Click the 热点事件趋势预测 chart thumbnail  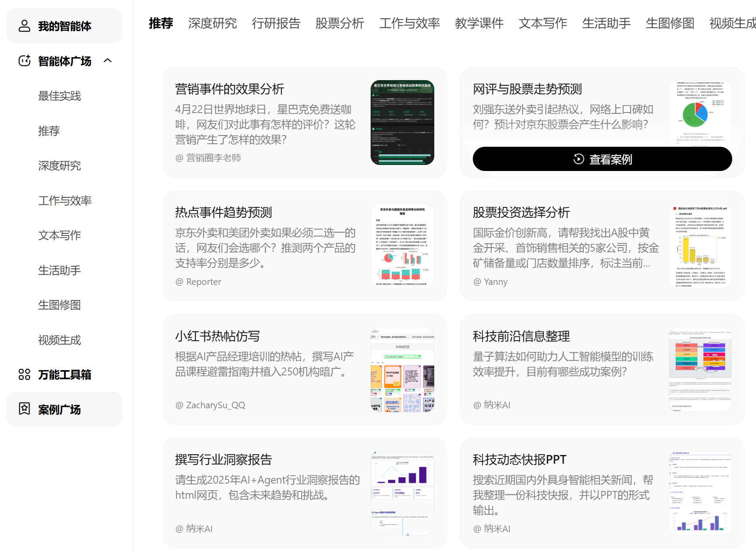click(402, 246)
